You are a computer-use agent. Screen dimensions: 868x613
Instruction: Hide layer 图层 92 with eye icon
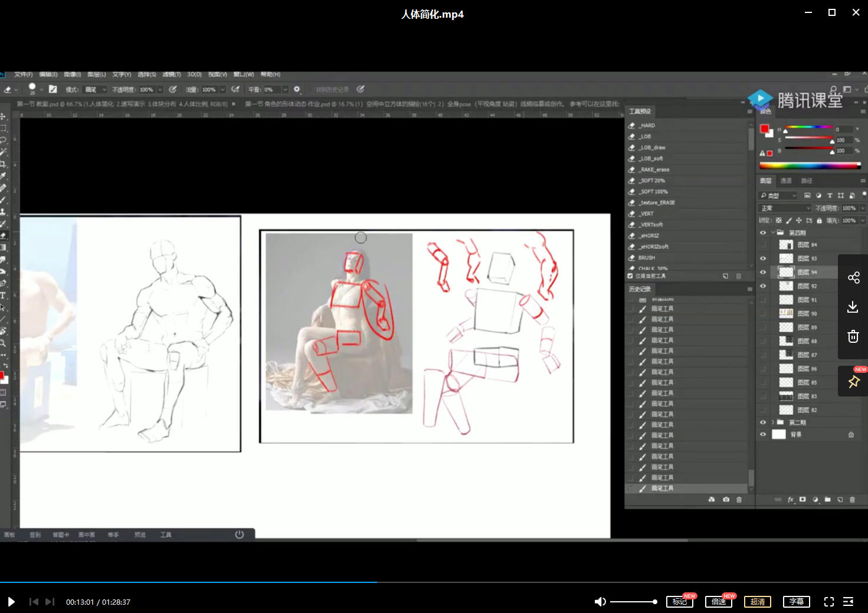[x=763, y=286]
